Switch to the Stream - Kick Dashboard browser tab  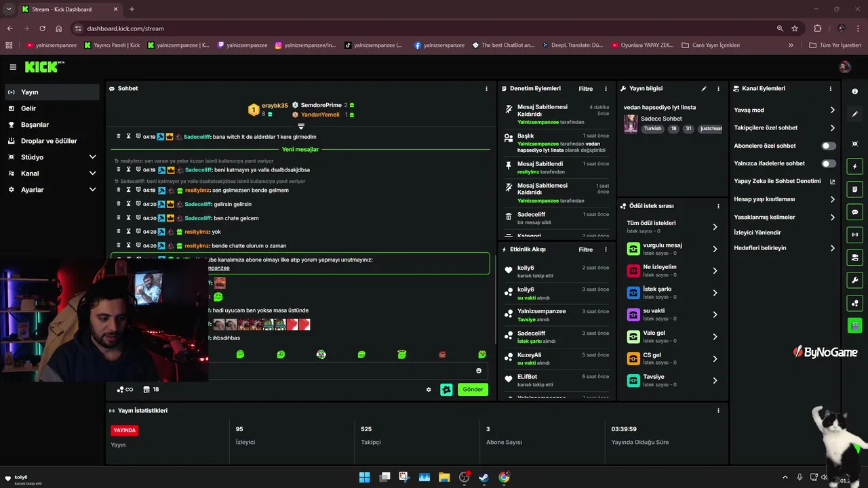[x=70, y=9]
